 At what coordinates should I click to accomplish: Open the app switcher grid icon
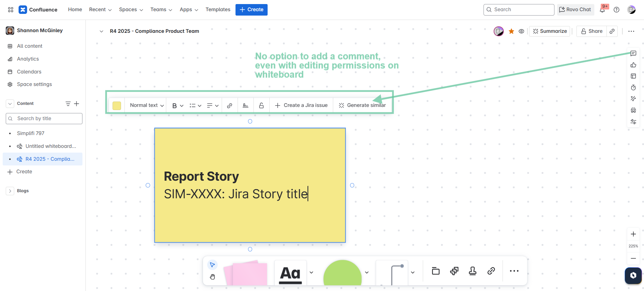coord(10,10)
